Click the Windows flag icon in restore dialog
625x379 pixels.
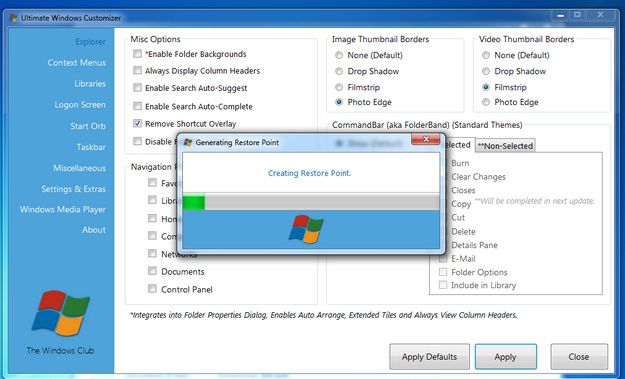306,229
